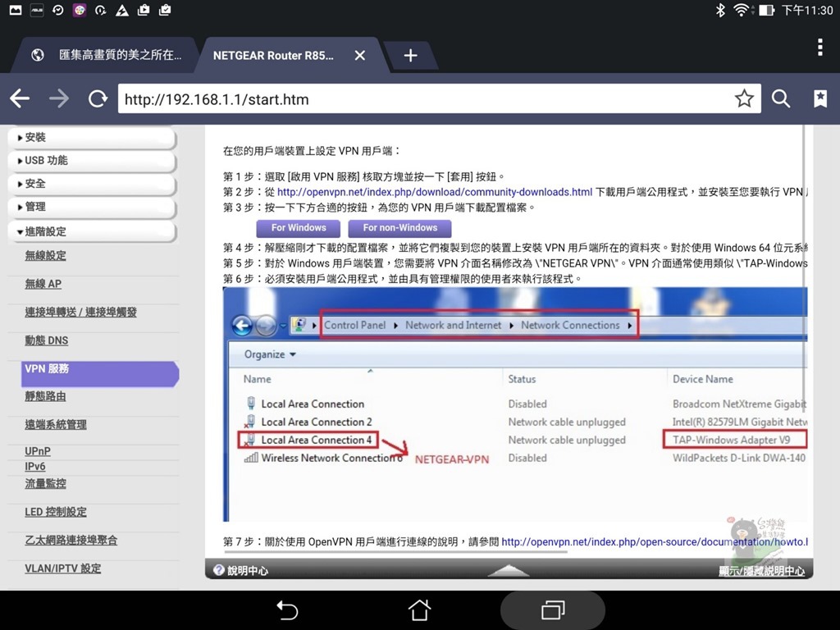Reload the router page
Image resolution: width=840 pixels, height=630 pixels.
click(98, 98)
